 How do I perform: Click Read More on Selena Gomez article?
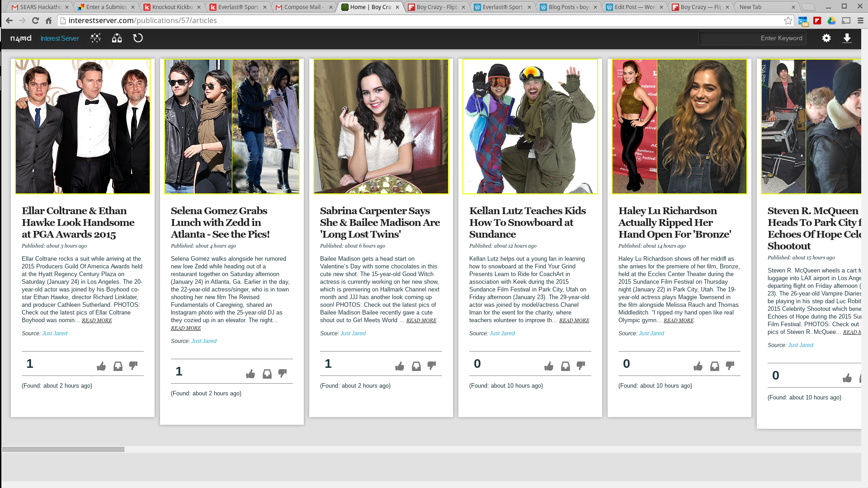click(186, 328)
